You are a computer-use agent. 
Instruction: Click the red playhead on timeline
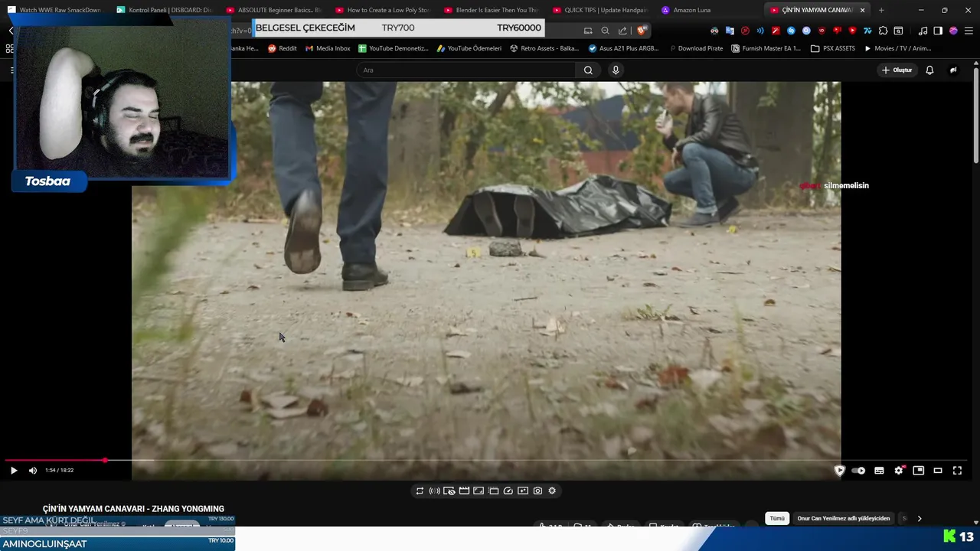tap(105, 461)
